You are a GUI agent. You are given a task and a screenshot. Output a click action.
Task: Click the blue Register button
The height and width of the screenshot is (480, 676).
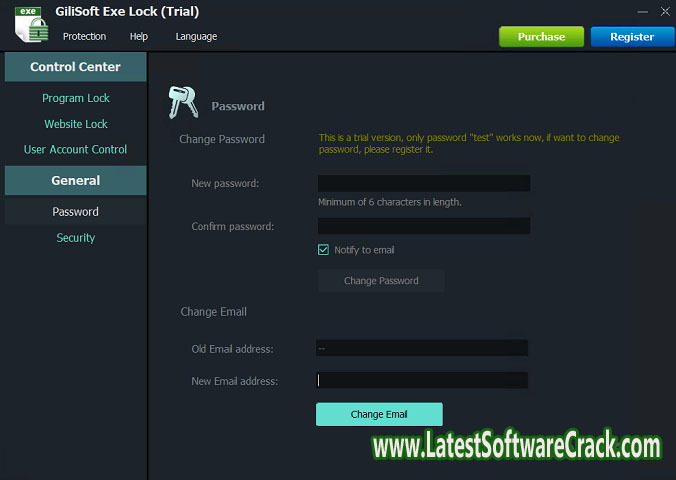[632, 37]
